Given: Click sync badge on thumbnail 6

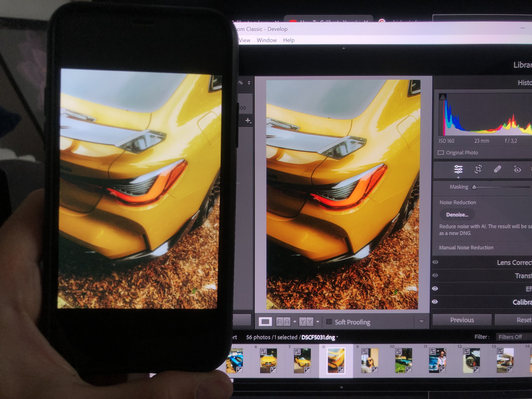Looking at the screenshot, I should coord(264,352).
